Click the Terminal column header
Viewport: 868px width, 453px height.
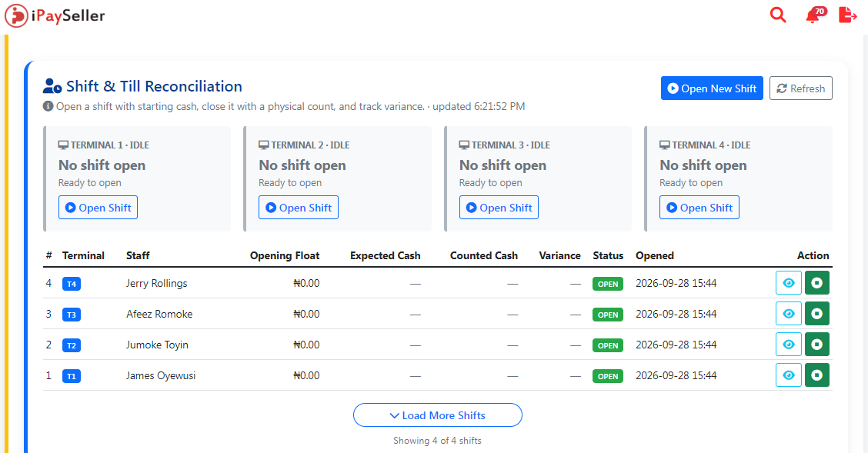pyautogui.click(x=83, y=255)
